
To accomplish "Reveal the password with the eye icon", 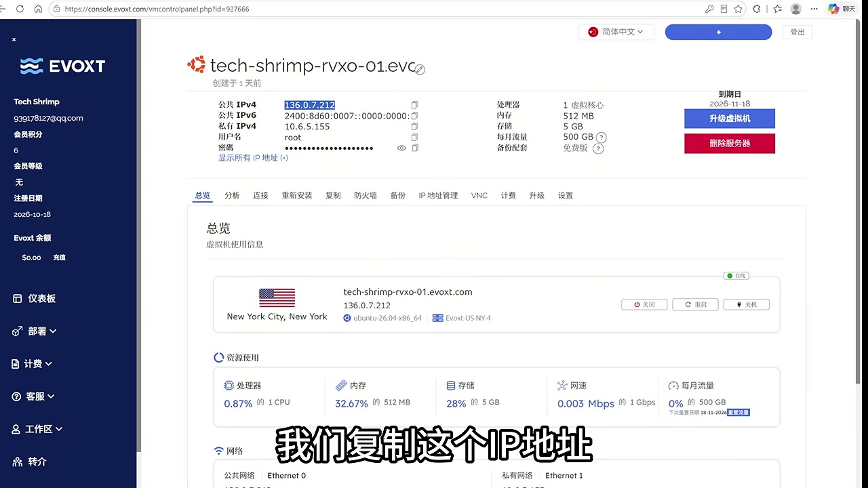I will [x=401, y=148].
